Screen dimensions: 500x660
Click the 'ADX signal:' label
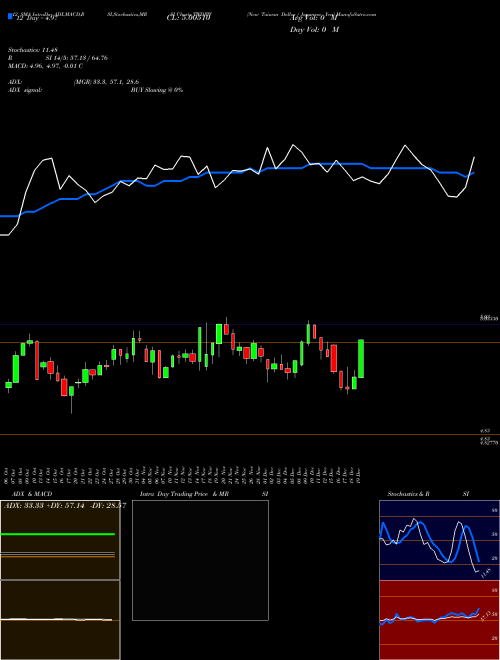[x=25, y=90]
